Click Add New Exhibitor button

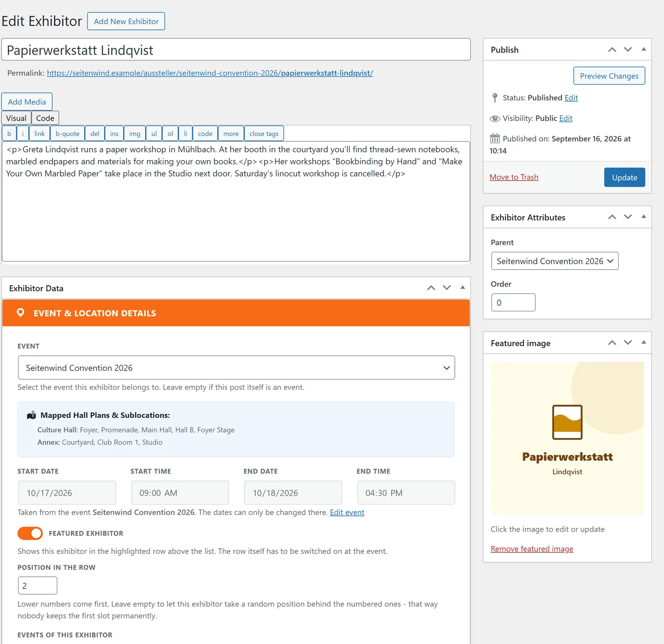[x=126, y=21]
